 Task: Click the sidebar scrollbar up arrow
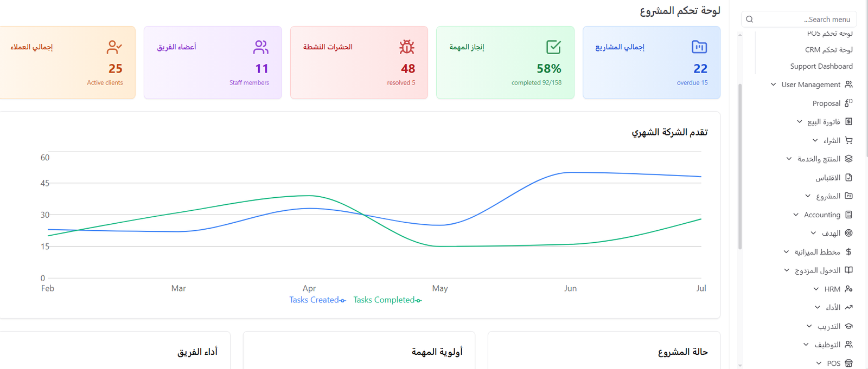(739, 35)
